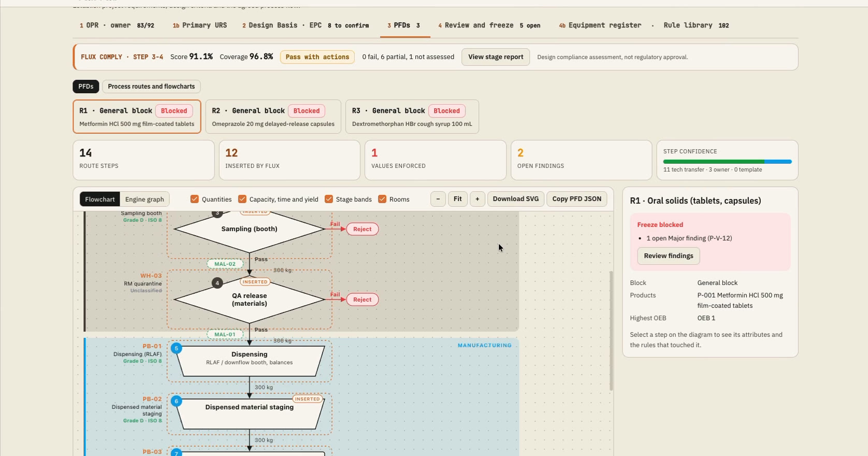
Task: Click step number 6 badge
Action: (177, 401)
